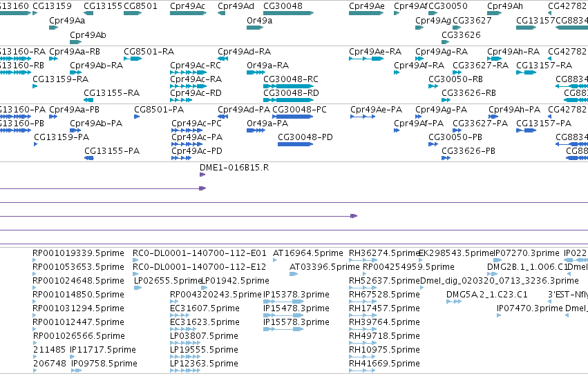
Task: Click gene CG13157
Action: 526,28
